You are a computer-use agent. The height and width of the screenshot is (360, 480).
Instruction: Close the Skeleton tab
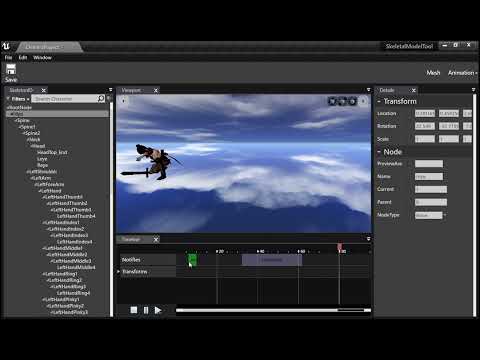coord(43,90)
